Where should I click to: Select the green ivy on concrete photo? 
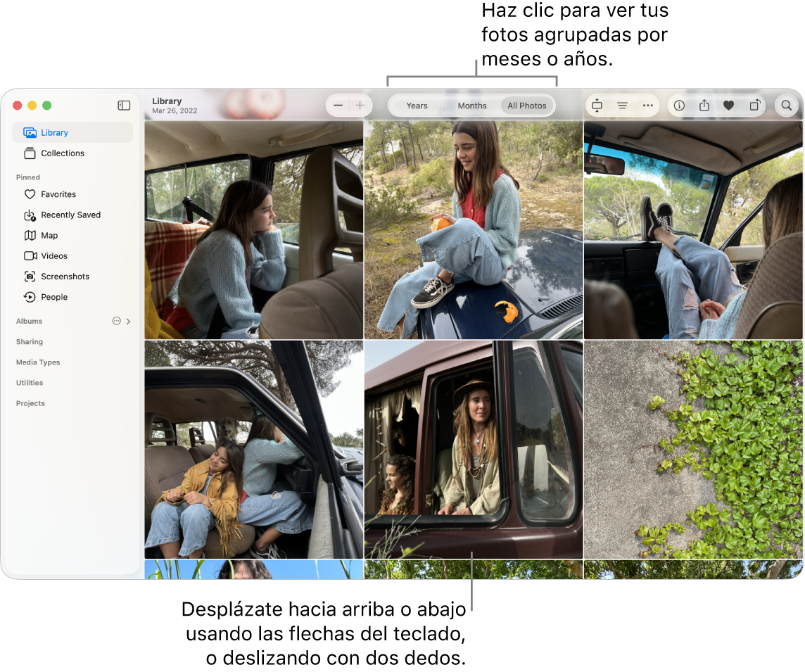pos(693,449)
